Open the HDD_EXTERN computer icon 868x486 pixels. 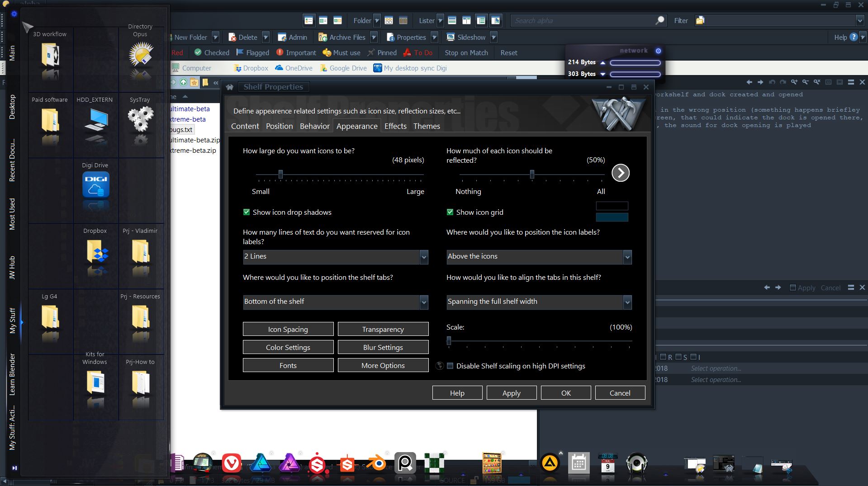(96, 121)
